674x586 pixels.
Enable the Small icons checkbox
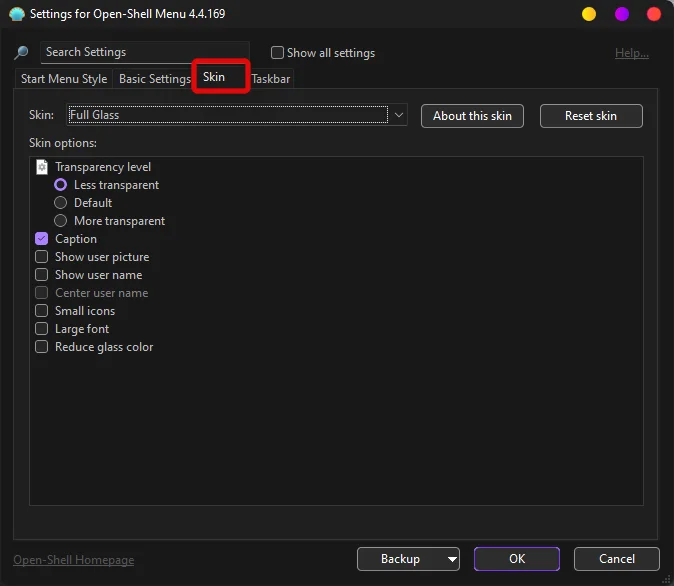(x=41, y=310)
